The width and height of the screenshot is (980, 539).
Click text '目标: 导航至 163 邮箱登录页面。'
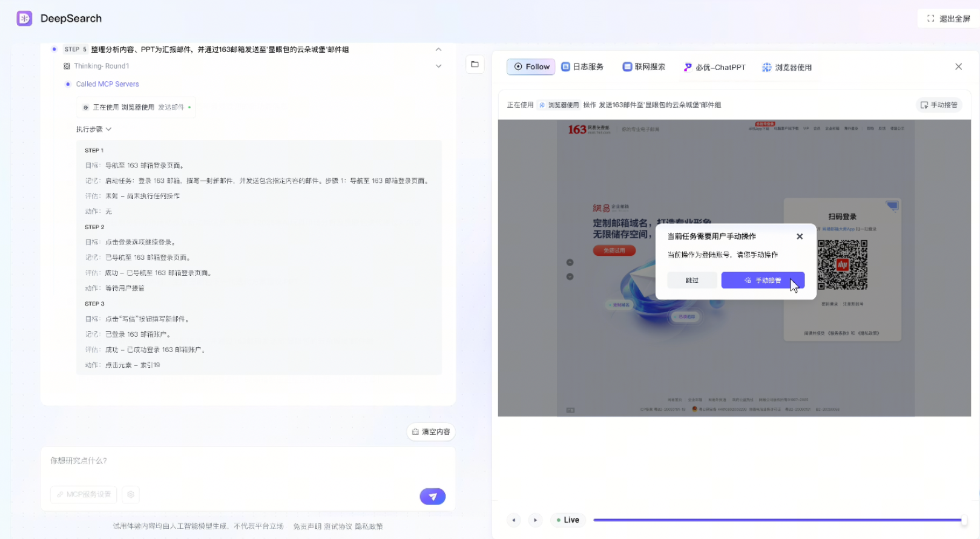pyautogui.click(x=134, y=165)
